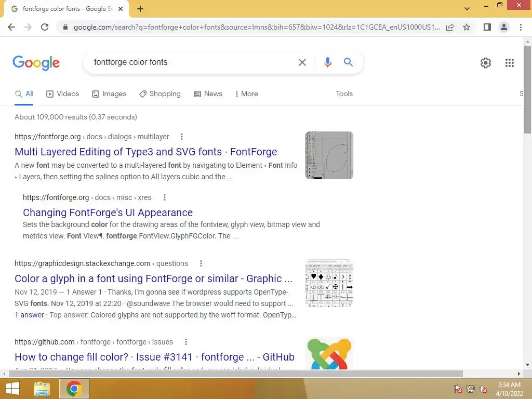Open the Chrome three-dot menu
Viewport: 532px width, 399px height.
pos(521,27)
